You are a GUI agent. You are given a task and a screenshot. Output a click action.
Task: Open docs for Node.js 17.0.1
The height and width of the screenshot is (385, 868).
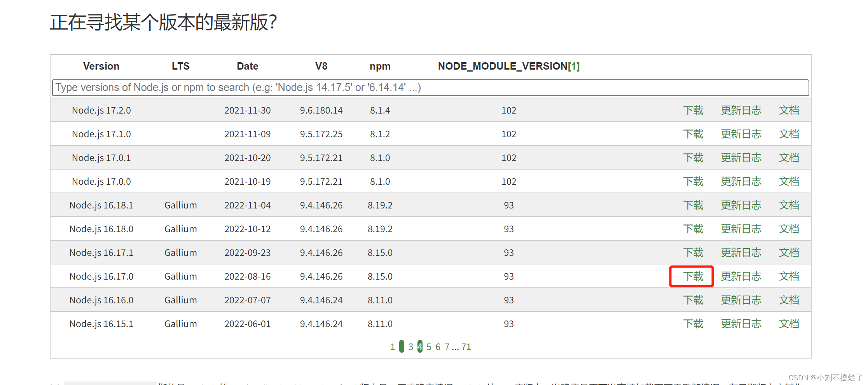pyautogui.click(x=789, y=158)
